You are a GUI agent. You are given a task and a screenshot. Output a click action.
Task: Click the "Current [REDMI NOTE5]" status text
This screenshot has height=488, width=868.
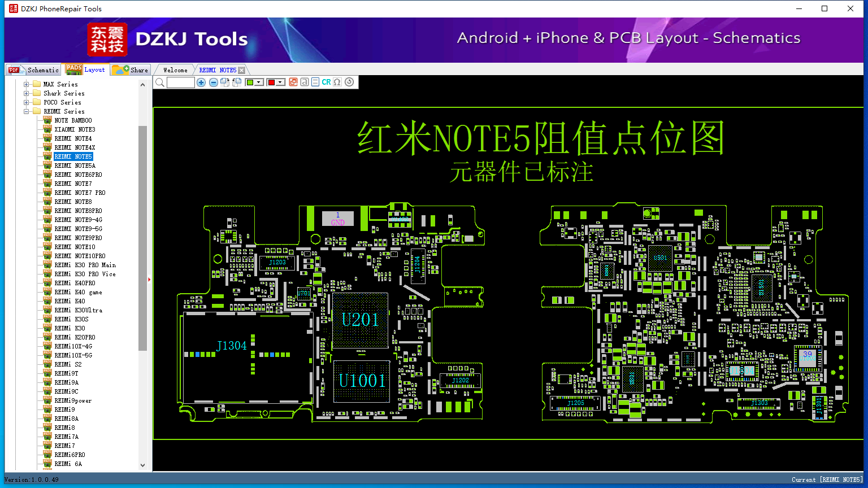(x=827, y=480)
